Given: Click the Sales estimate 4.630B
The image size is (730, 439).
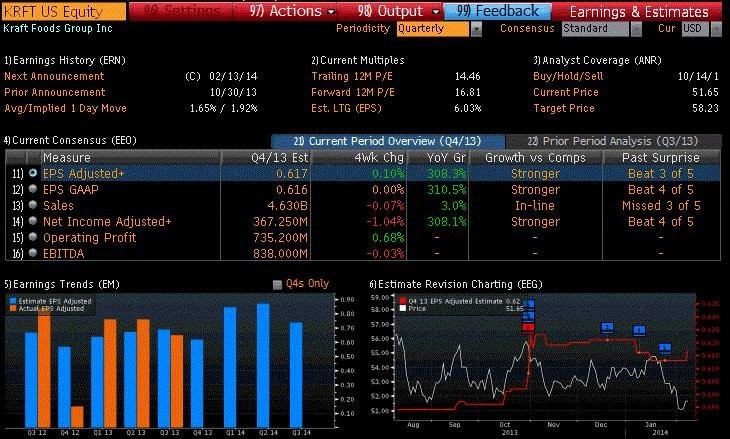Looking at the screenshot, I should pos(287,205).
